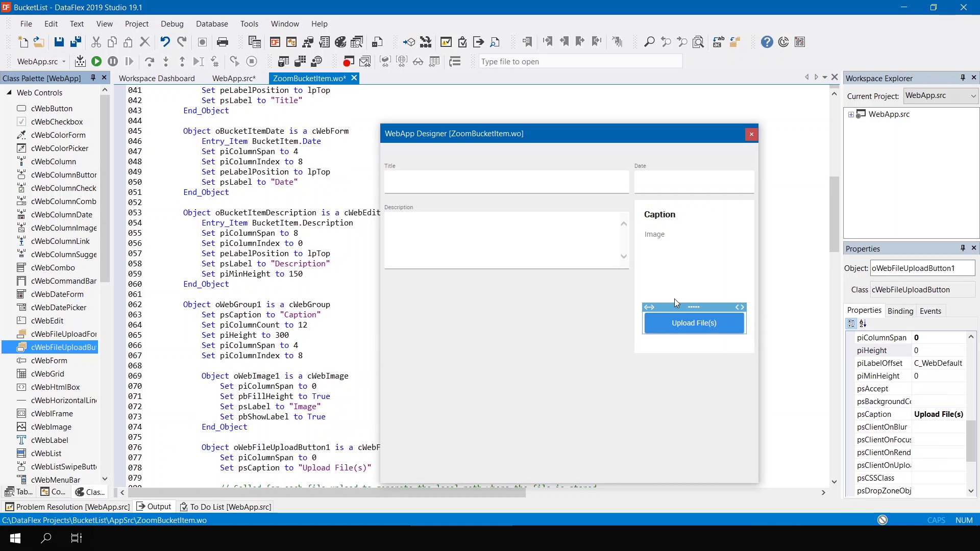This screenshot has width=980, height=551.
Task: Open the Events tab in Properties
Action: click(x=930, y=311)
